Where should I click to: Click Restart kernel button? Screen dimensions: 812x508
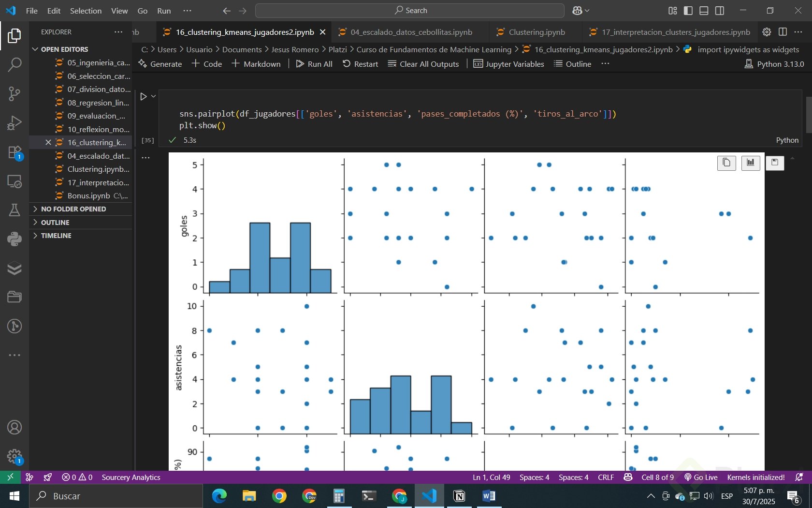[x=361, y=64]
